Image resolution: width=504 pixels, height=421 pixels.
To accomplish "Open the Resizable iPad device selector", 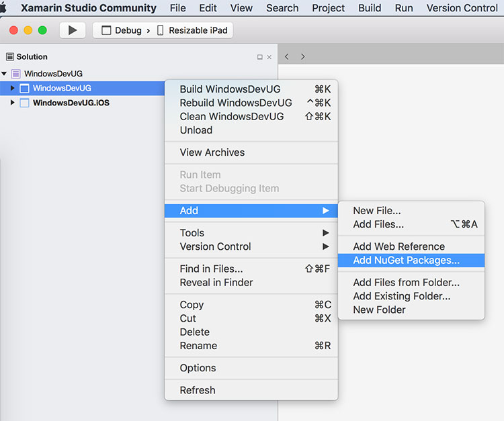I will coord(193,30).
